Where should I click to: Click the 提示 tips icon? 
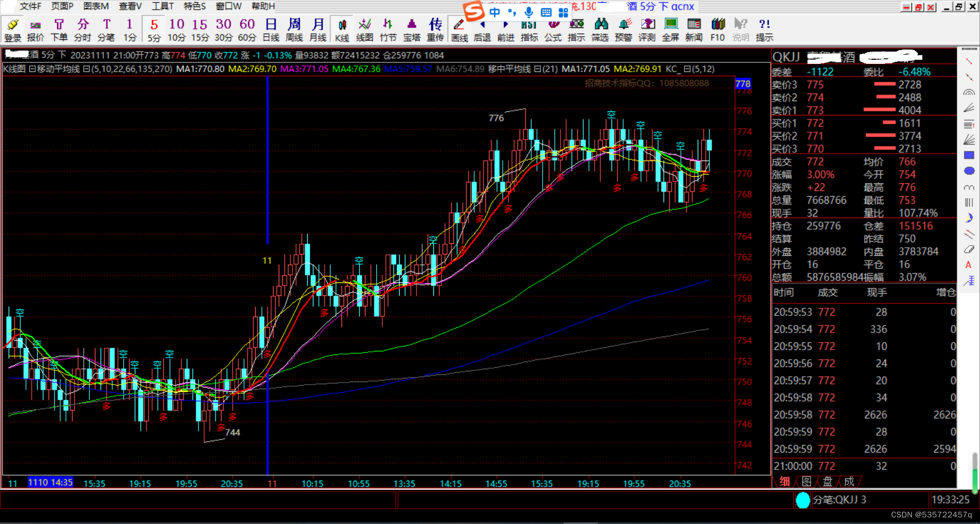tap(765, 30)
